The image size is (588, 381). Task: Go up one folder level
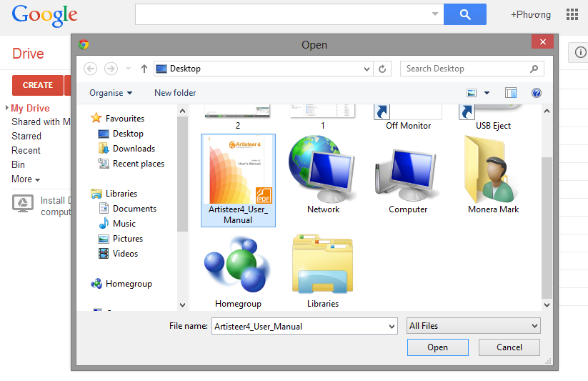tap(144, 69)
